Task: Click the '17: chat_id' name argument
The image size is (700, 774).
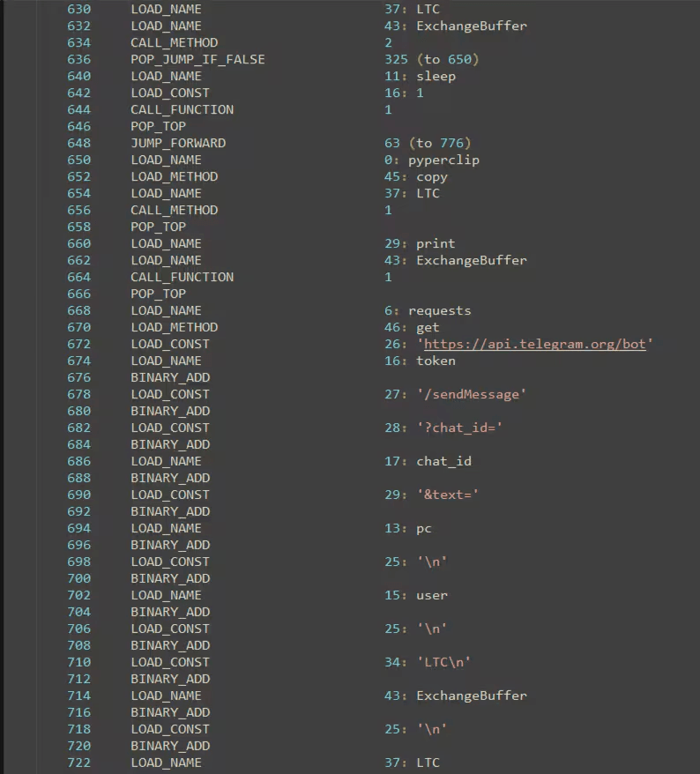Action: tap(428, 461)
